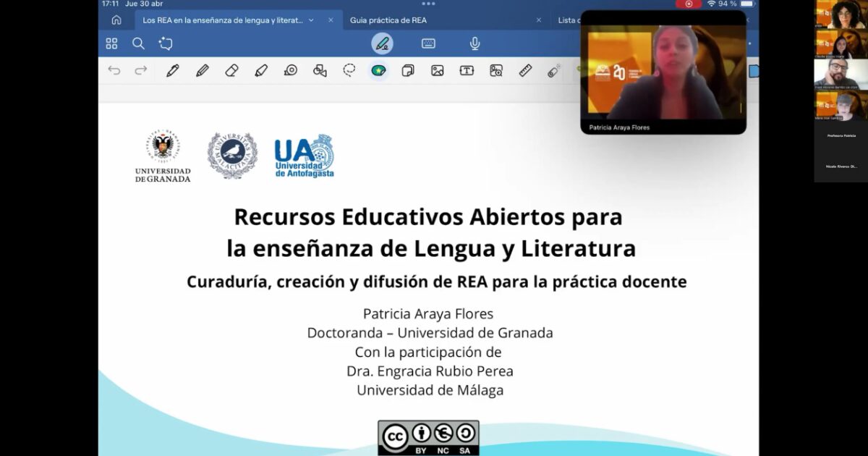Switch to the 'Lista' tab
Viewport: 868px width, 456px height.
point(567,20)
